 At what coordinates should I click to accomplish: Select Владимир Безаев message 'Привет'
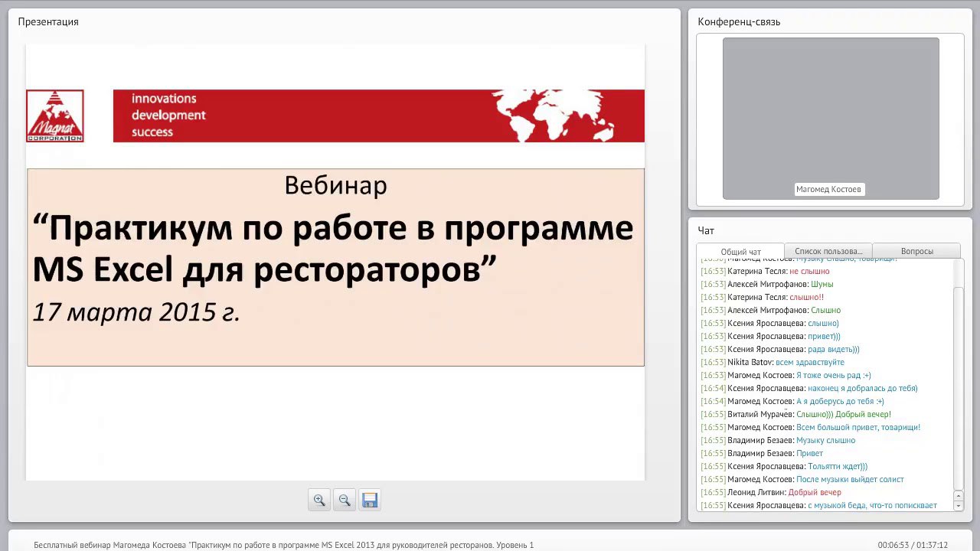tap(810, 453)
